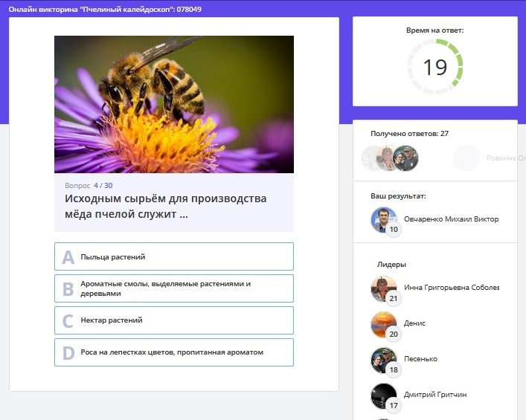Screen dimensions: 526x420
Task: Choose answer B about aromatic resins
Action: (x=173, y=288)
